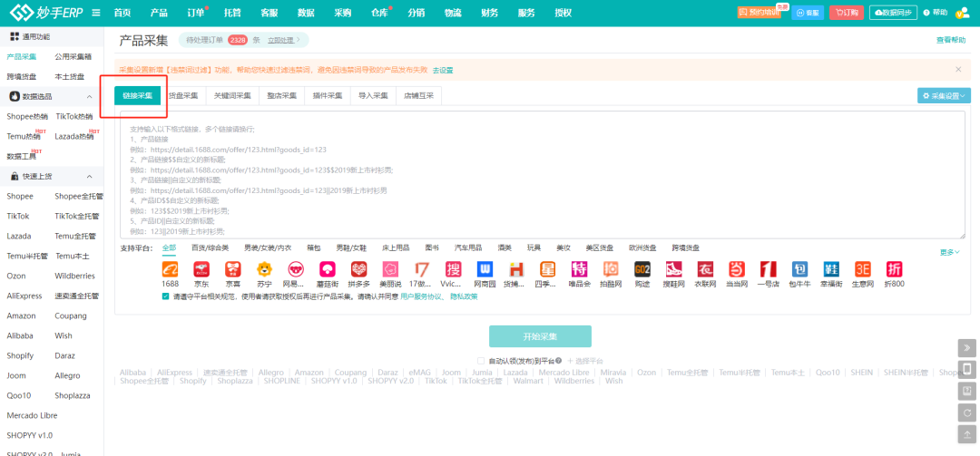Open Temu全托管 in sidebar
The width and height of the screenshot is (980, 456).
(75, 236)
